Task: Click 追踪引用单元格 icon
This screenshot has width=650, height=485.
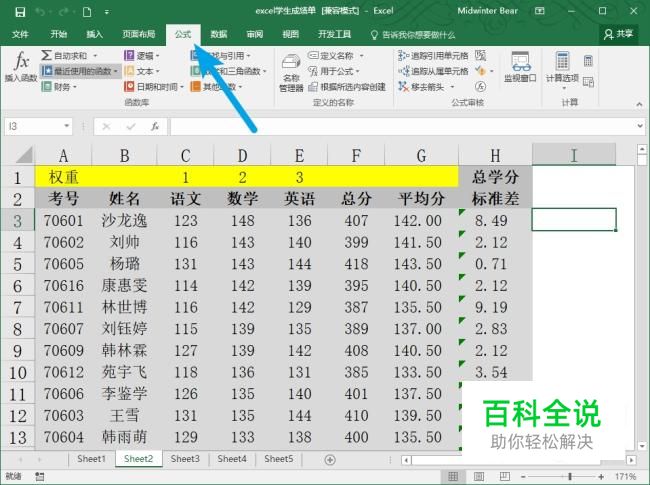Action: 403,56
